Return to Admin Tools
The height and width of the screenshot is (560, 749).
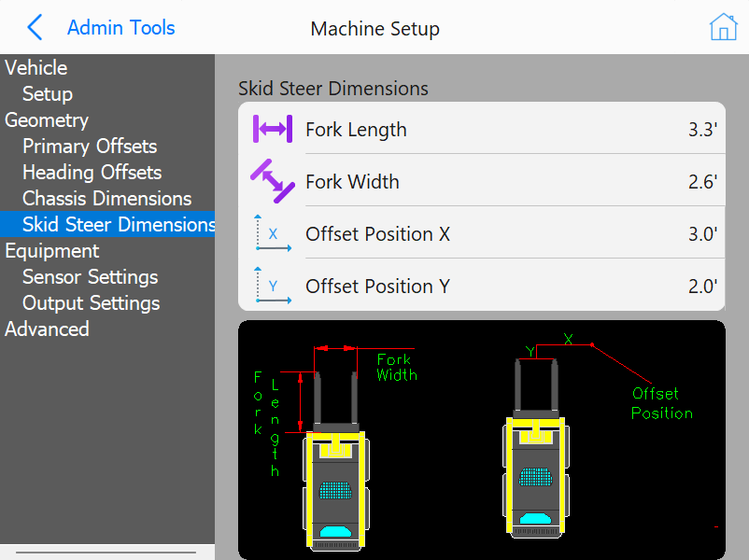tap(120, 28)
